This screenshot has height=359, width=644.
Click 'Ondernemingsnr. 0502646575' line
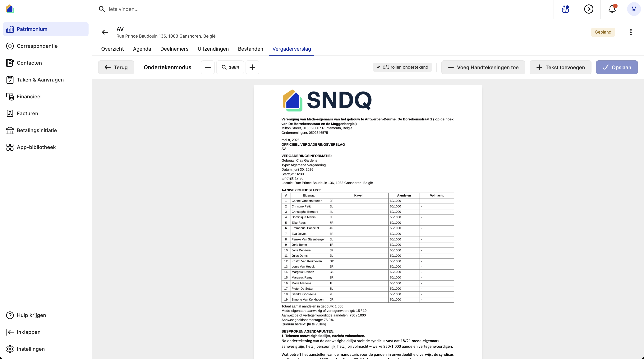(305, 133)
